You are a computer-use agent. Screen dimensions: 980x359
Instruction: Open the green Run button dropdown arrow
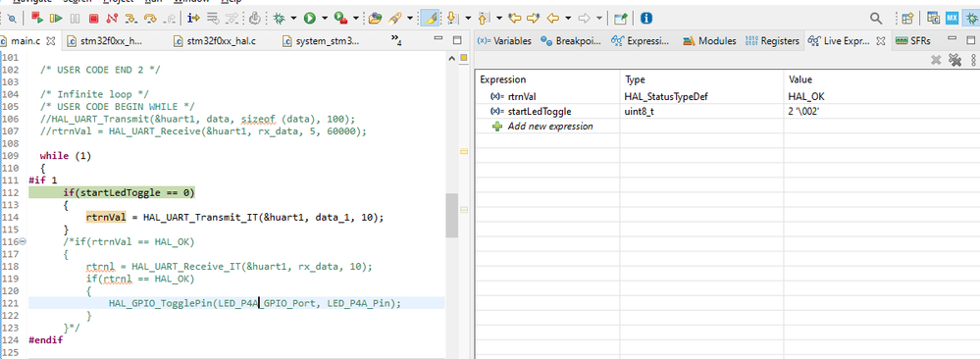[325, 18]
